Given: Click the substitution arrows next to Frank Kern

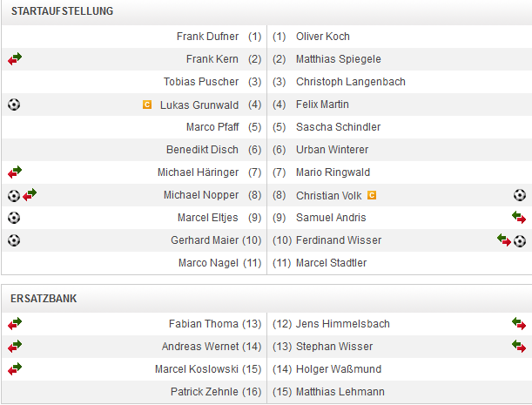Looking at the screenshot, I should pyautogui.click(x=15, y=59).
